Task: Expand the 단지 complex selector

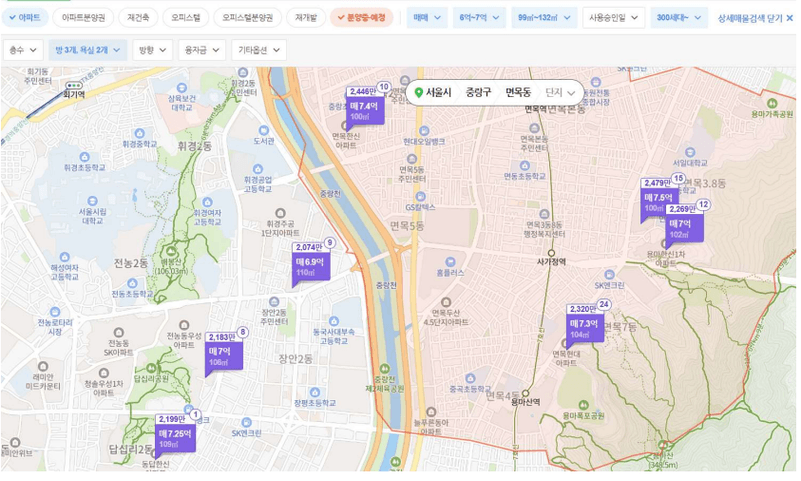Action: click(560, 92)
